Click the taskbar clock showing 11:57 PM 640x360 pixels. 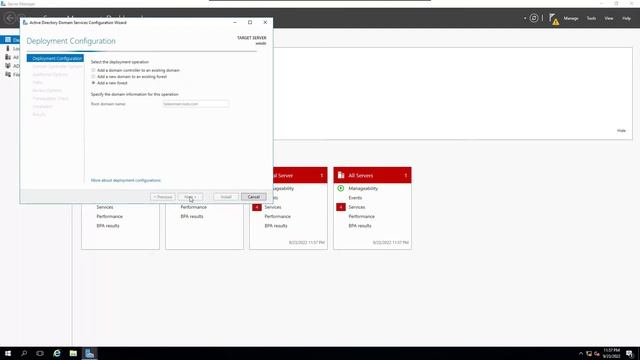[x=611, y=353]
